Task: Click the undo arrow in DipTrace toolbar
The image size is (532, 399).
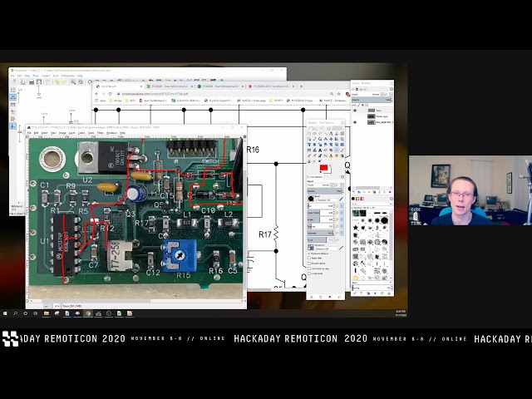Action: pos(57,81)
